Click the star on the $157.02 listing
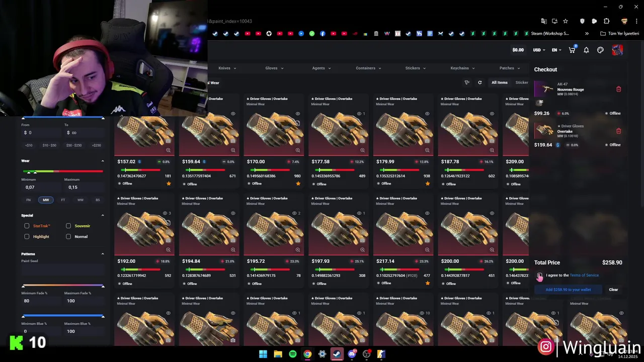Viewport: 644px width, 362px height. click(x=169, y=184)
